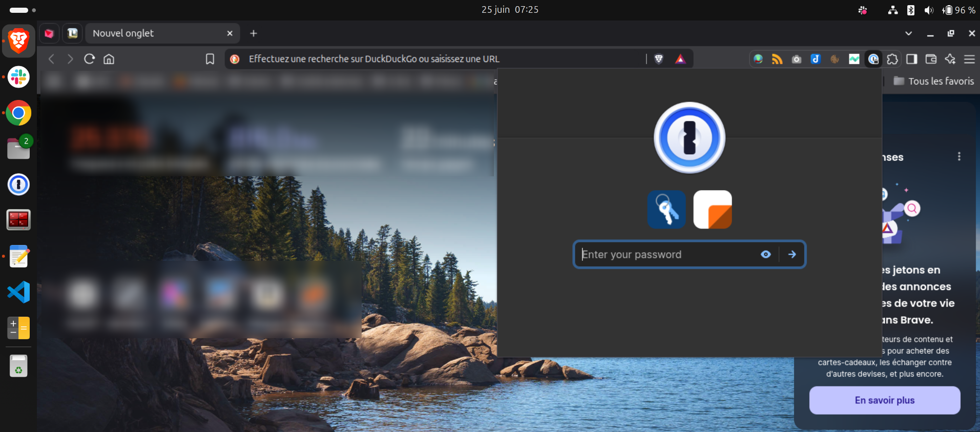Launch Visual Studio Code from dock

[x=18, y=292]
